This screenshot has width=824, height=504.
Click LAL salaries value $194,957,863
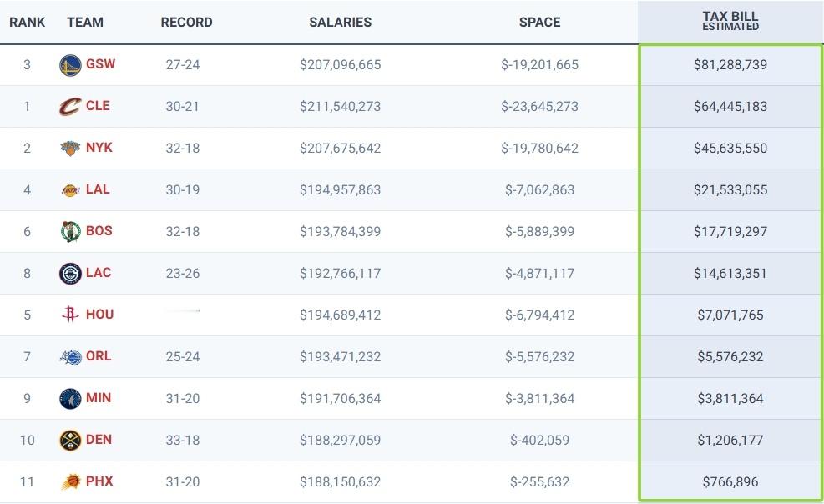pyautogui.click(x=340, y=190)
